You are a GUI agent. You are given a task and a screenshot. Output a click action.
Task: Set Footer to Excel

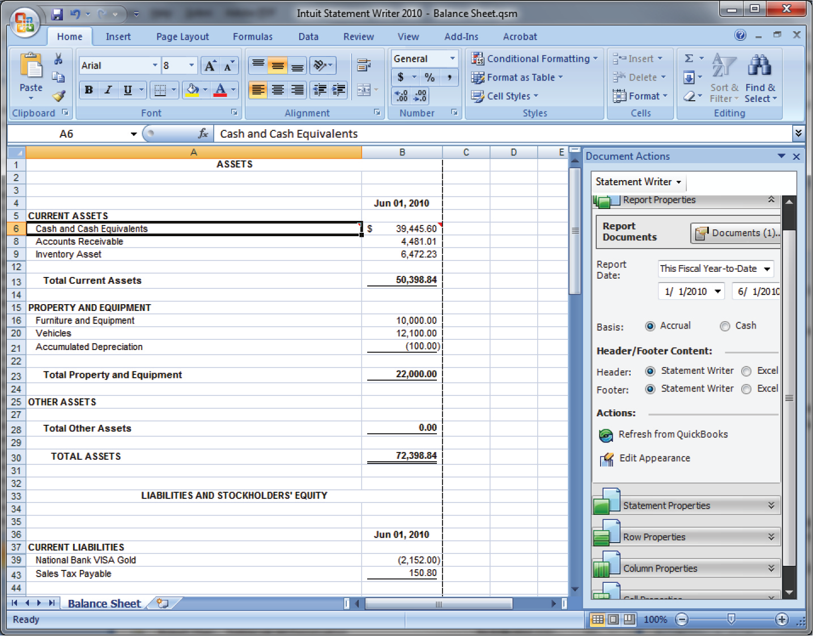pos(746,389)
